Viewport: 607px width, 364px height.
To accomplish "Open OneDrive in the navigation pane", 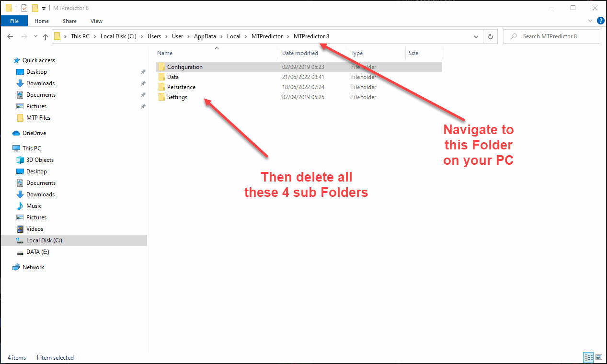I will pos(34,133).
